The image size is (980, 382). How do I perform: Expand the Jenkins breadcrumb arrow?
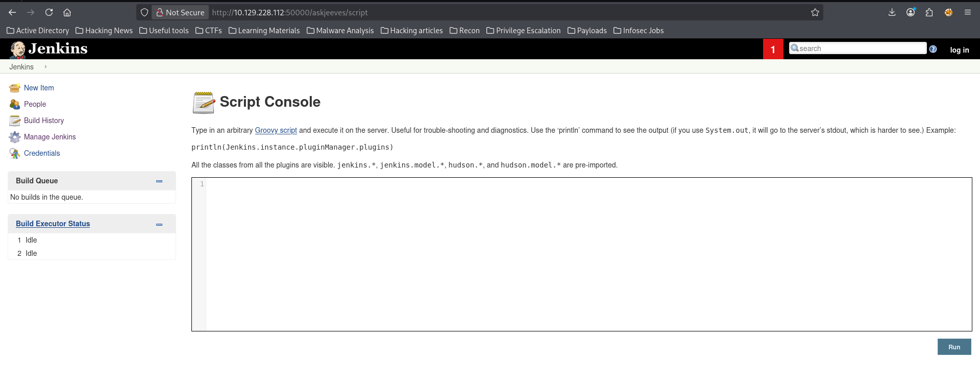coord(45,67)
